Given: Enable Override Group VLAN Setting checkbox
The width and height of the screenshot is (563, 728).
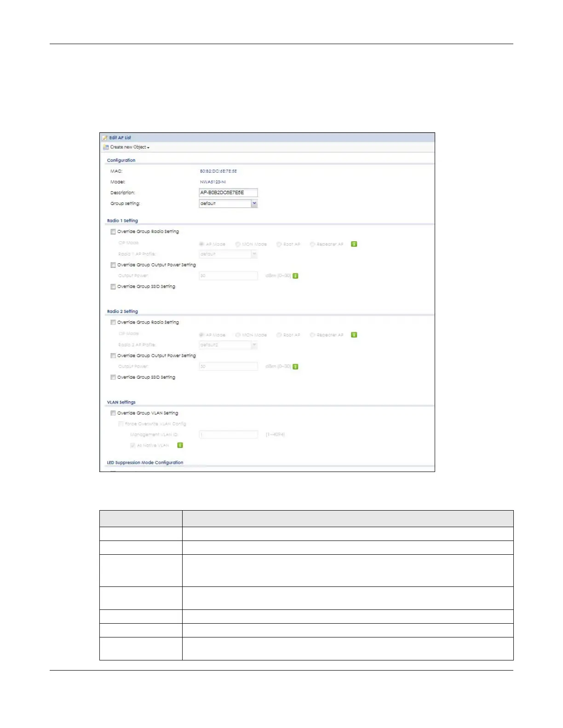Looking at the screenshot, I should [113, 413].
